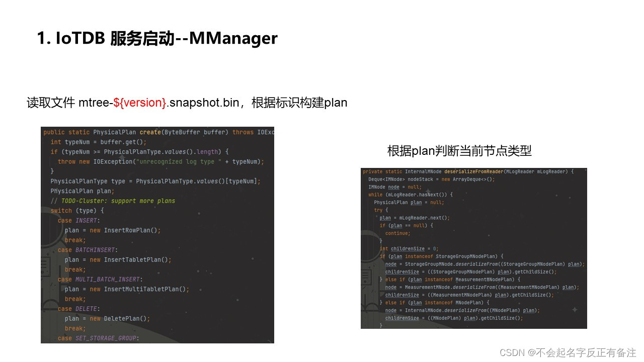This screenshot has height=362, width=644.
Task: Click the slide title "1. IoTDB 服务启动--MManager"
Action: (x=157, y=38)
